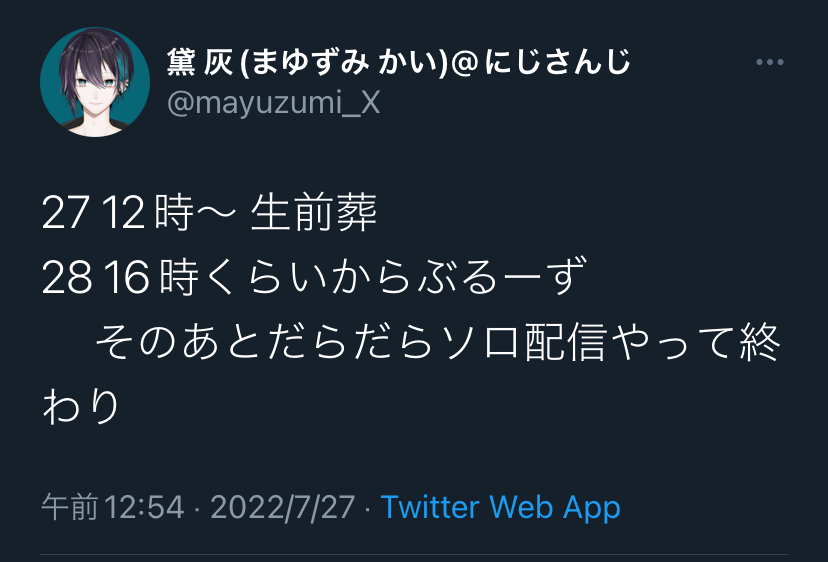Open the three-dot more options menu

(769, 62)
